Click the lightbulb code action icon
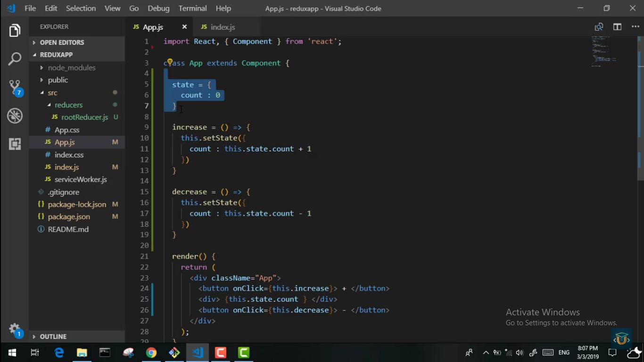644x362 pixels. tap(170, 62)
